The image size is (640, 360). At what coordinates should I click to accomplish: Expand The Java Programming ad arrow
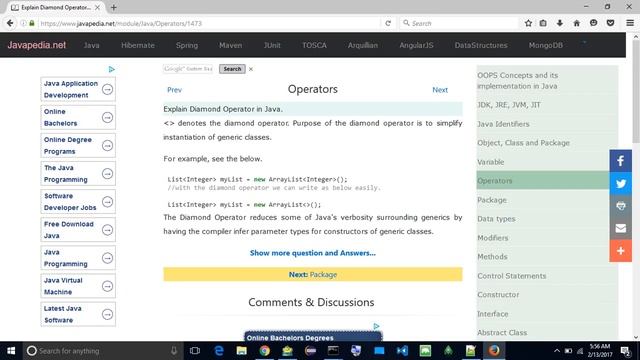point(107,174)
